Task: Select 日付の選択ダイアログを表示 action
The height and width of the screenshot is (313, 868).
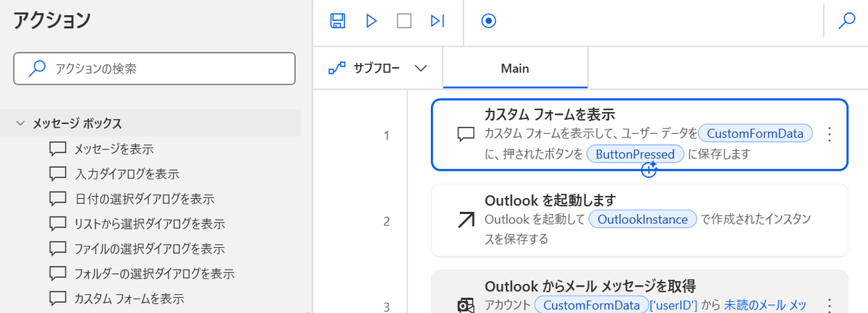Action: [x=144, y=198]
